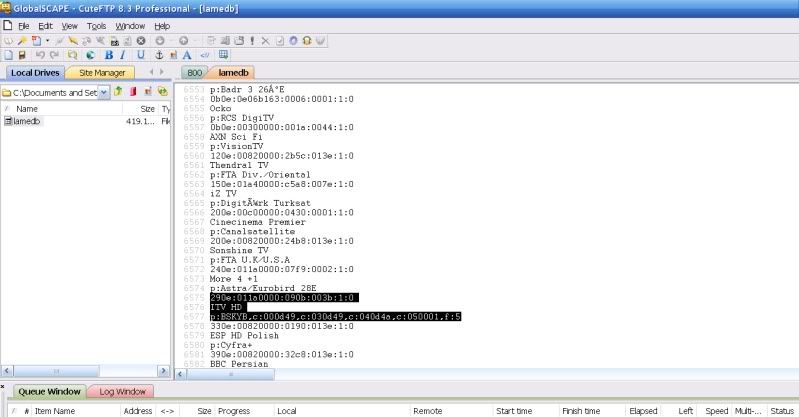Click the C:\Documents and Set path field

coord(50,93)
